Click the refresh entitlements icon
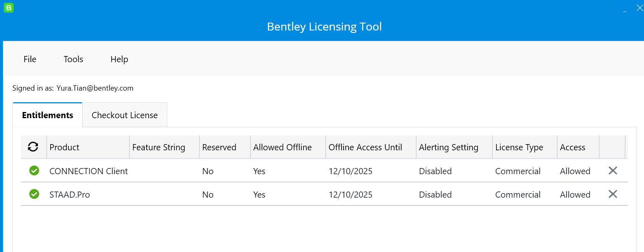Screen dimensions: 644x252 [x=33, y=147]
